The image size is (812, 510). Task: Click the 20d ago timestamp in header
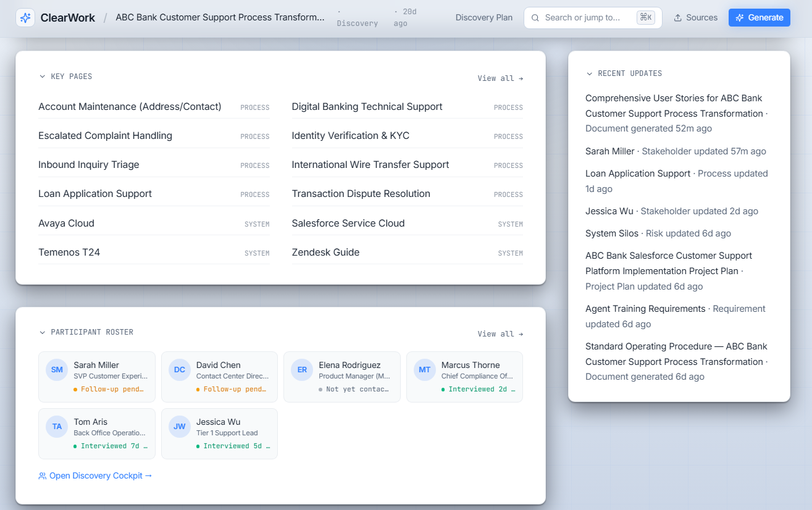click(x=405, y=17)
